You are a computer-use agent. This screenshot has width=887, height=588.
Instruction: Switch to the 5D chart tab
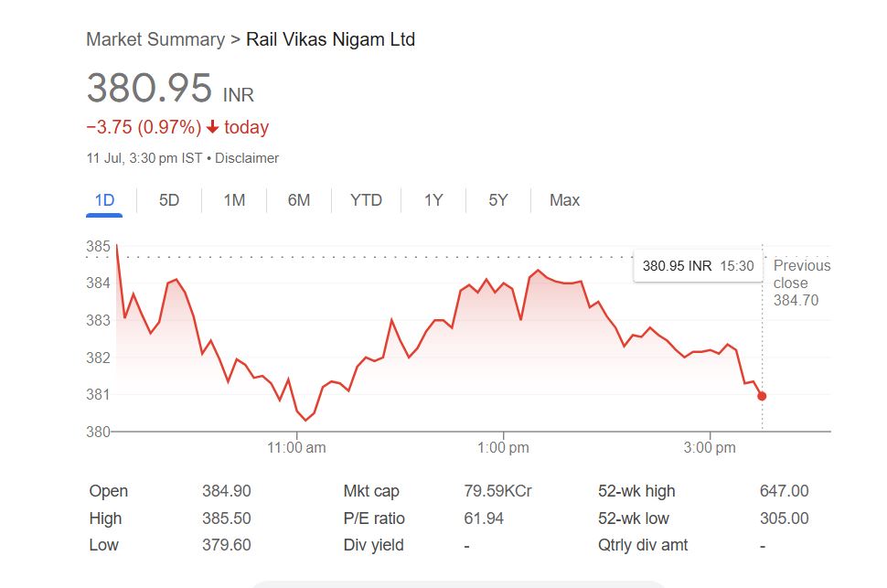[x=169, y=200]
